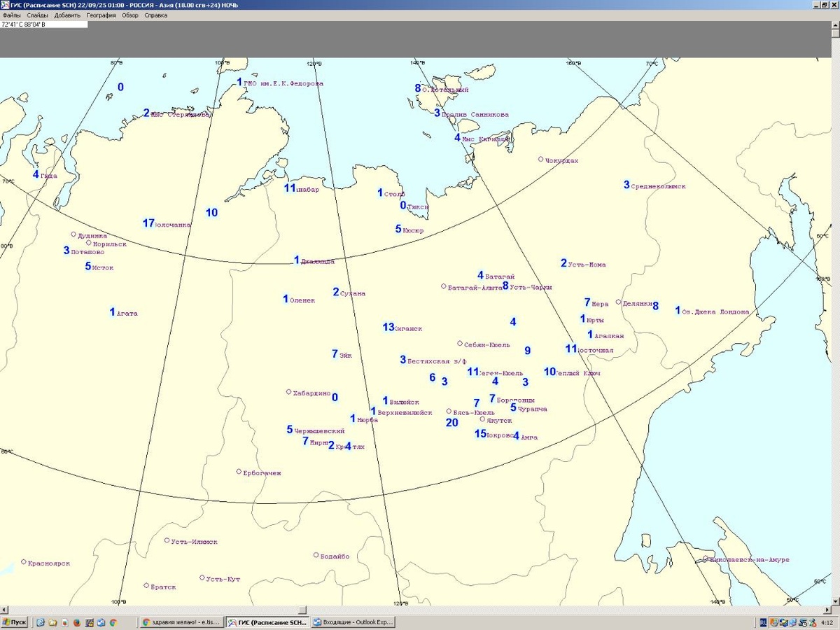Click the two-monitors network tray icon
The width and height of the screenshot is (840, 630).
coord(793,622)
